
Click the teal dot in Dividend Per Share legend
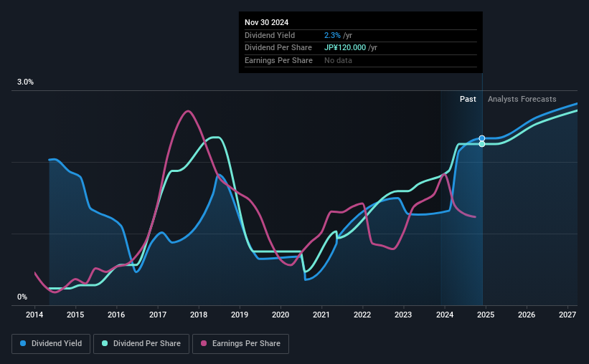105,343
